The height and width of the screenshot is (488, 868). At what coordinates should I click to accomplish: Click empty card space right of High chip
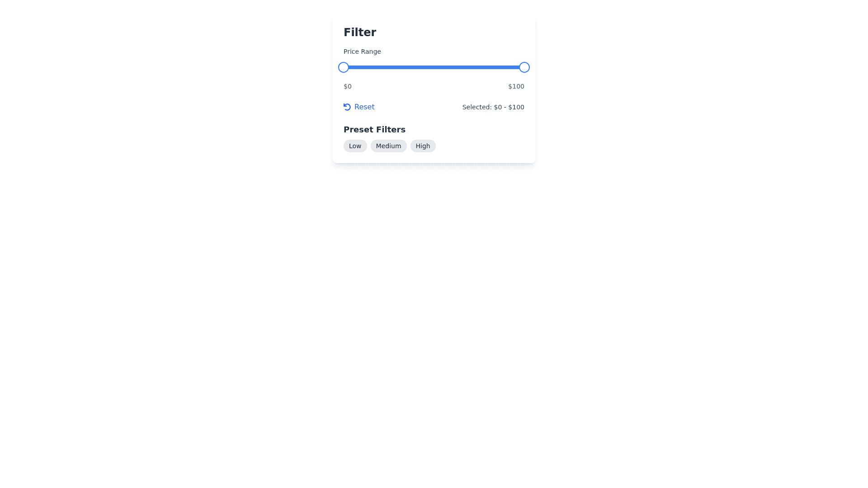(484, 146)
